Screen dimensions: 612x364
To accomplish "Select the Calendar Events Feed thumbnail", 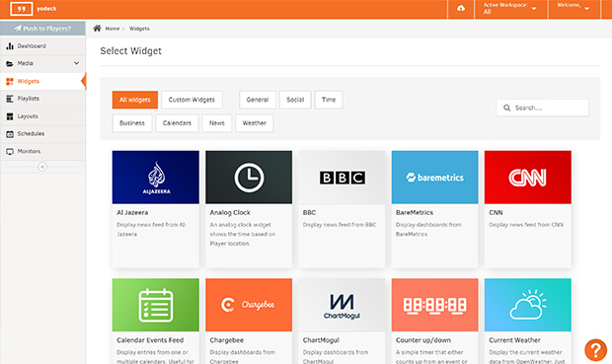I will pos(155,305).
